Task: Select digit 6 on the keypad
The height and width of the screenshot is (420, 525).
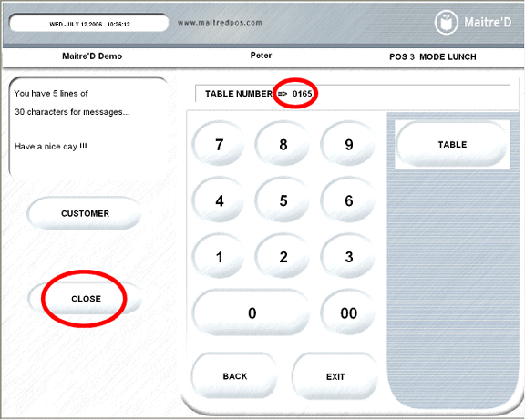Action: 348,200
